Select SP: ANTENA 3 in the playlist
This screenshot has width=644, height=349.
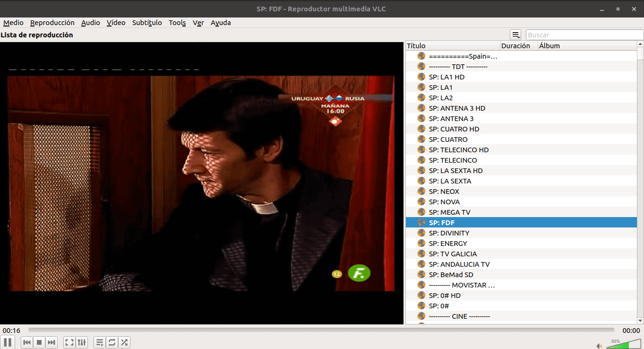pos(450,118)
